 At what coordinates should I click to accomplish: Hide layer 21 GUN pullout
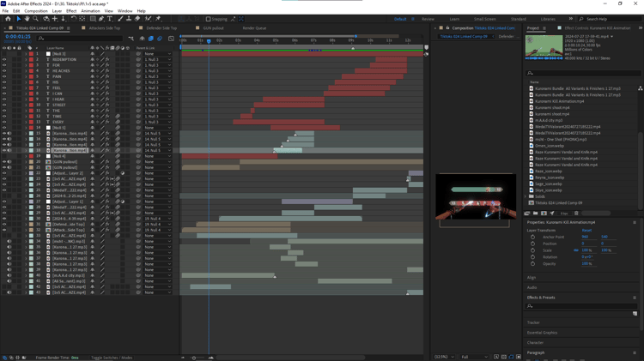[4, 167]
